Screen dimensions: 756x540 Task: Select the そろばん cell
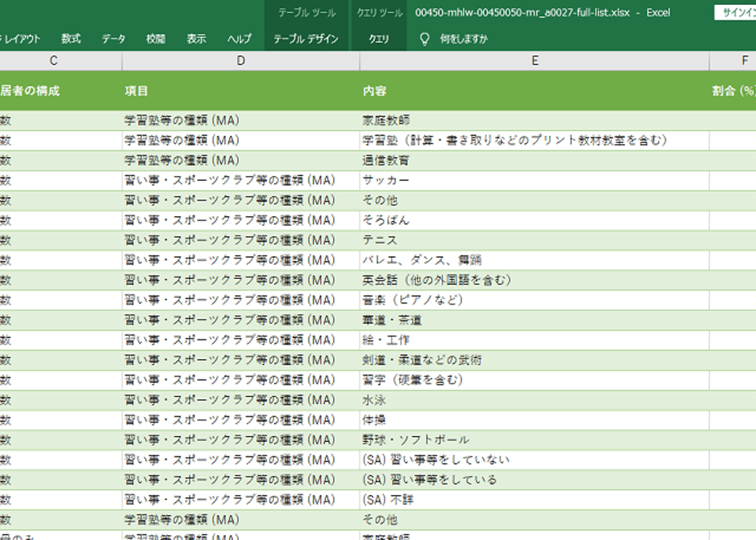pyautogui.click(x=534, y=220)
